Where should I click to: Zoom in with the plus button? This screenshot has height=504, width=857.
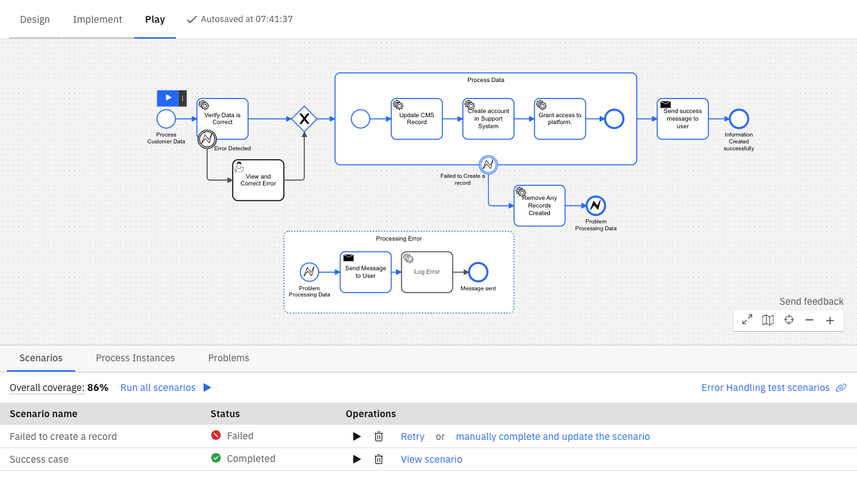[x=830, y=320]
